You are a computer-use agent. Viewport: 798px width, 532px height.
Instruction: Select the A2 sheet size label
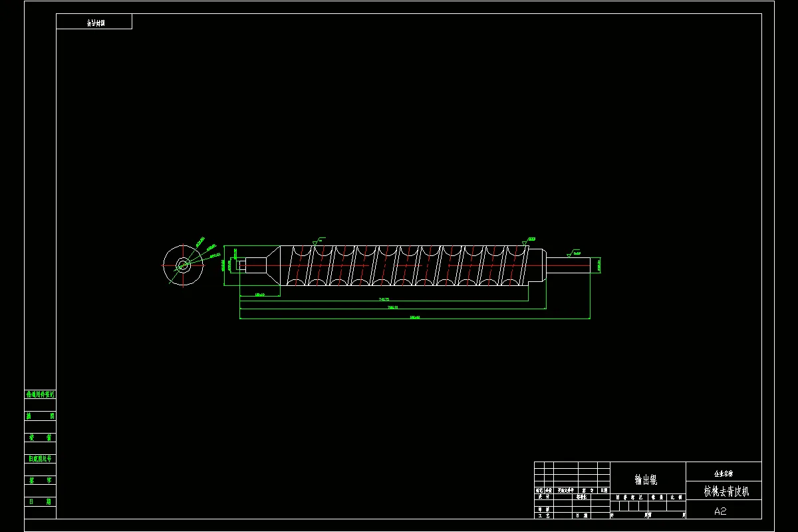point(720,511)
